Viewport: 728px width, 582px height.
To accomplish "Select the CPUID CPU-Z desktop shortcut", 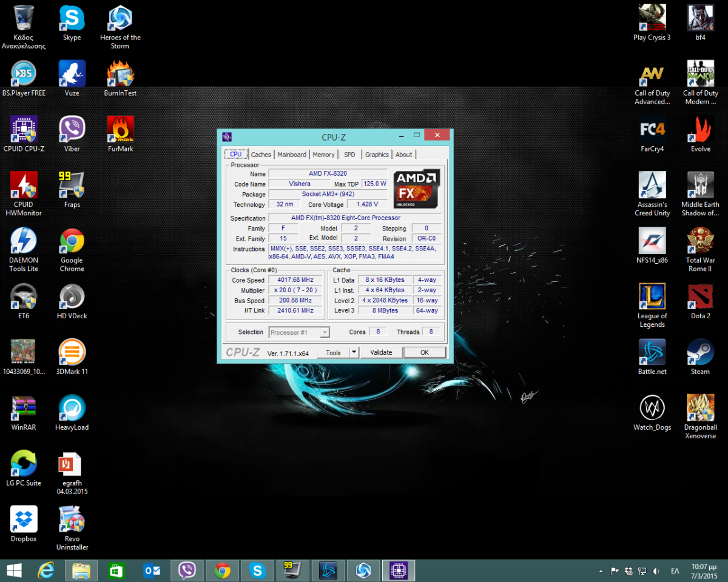I will pyautogui.click(x=24, y=134).
